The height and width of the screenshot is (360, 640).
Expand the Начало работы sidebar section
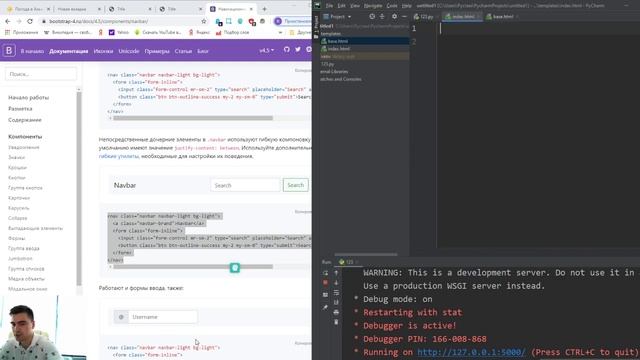pyautogui.click(x=28, y=98)
